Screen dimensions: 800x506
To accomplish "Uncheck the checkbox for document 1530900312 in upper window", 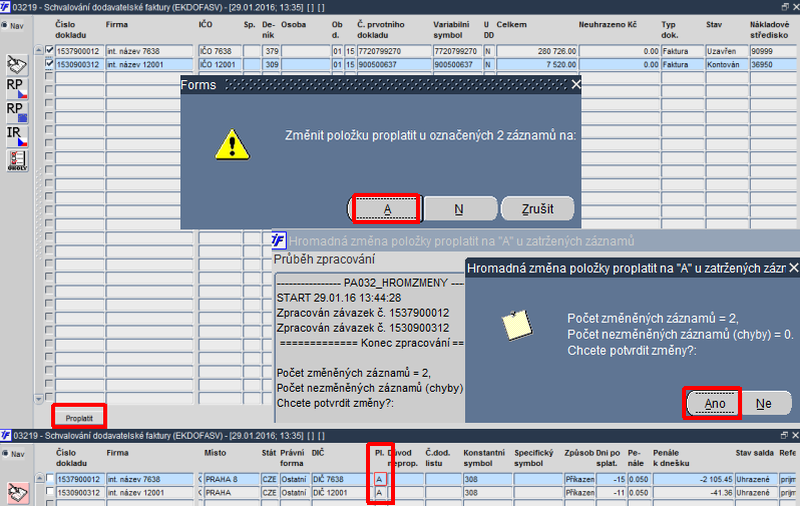I will (49, 64).
